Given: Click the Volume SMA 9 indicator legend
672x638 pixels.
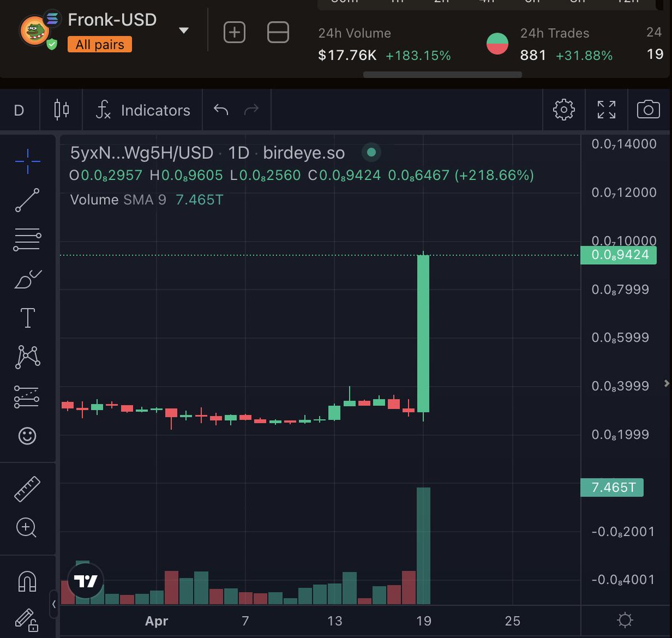Looking at the screenshot, I should coord(118,200).
